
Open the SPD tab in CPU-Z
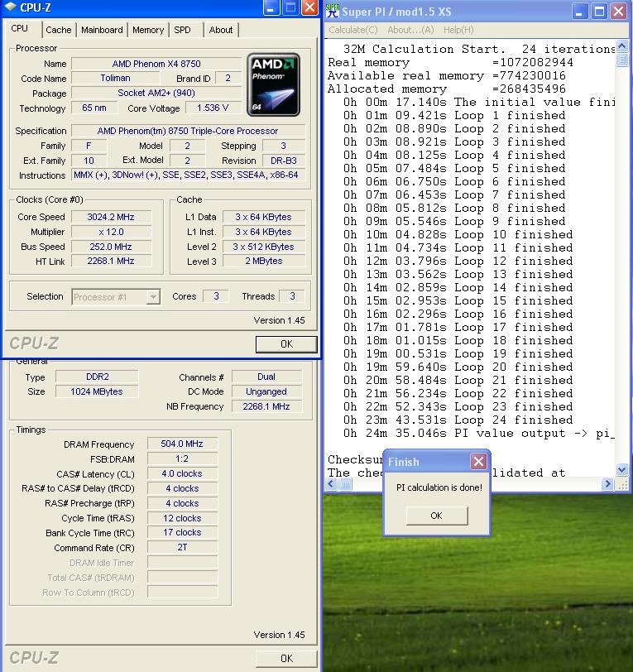click(x=183, y=30)
